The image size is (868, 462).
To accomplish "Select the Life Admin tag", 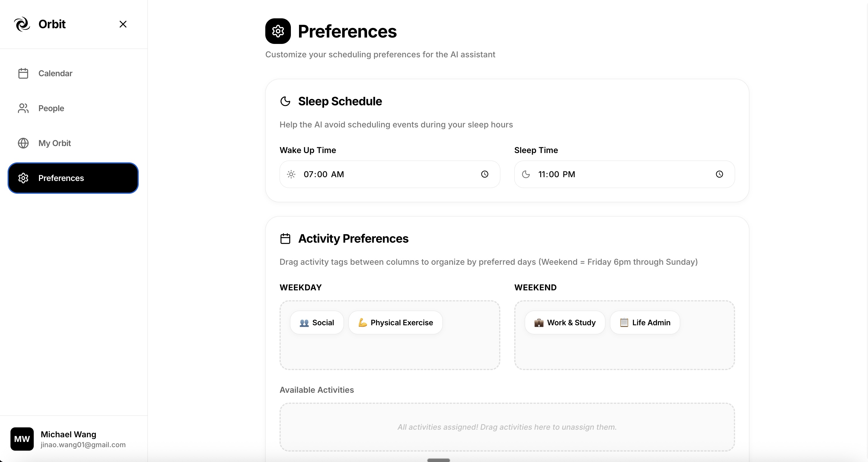I will pos(645,322).
